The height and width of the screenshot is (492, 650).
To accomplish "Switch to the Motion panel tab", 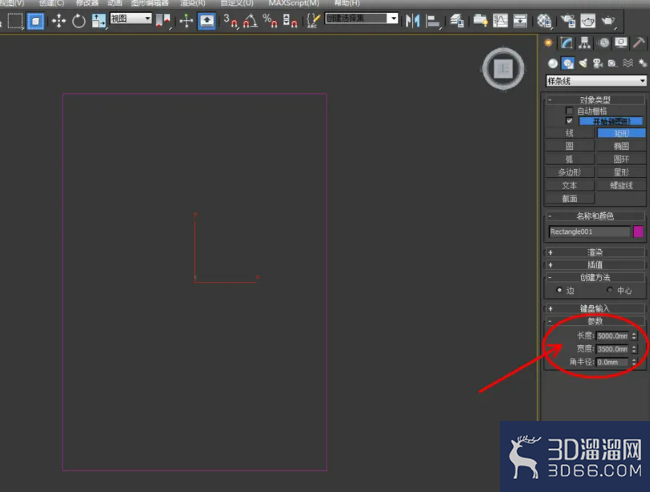I will [604, 43].
